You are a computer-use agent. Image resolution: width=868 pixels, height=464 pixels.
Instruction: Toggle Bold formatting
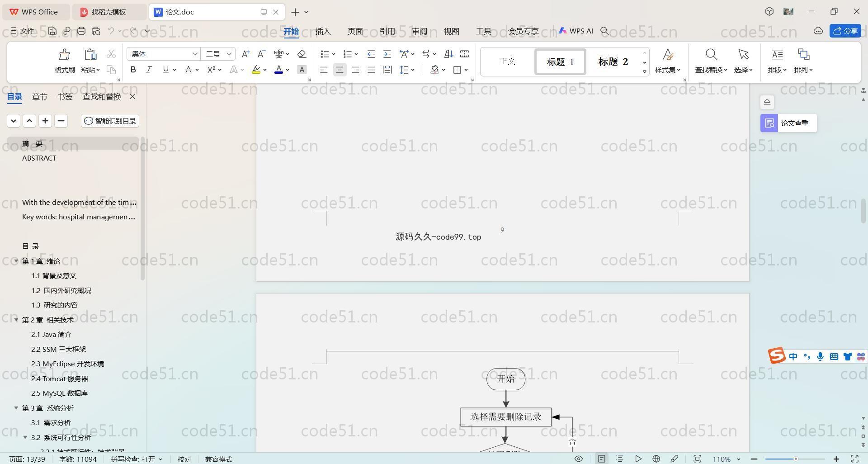point(133,70)
